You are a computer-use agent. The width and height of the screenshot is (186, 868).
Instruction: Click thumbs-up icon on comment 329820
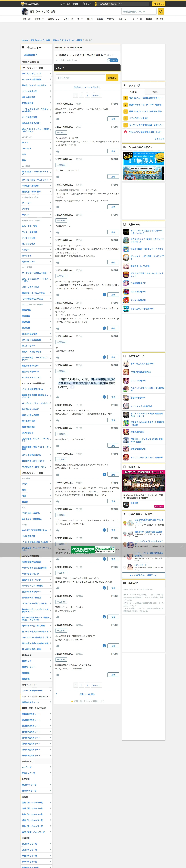58,232
